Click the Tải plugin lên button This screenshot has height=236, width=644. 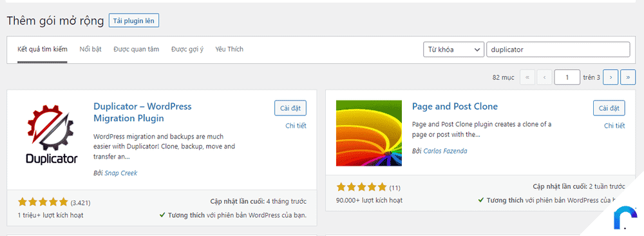point(134,21)
